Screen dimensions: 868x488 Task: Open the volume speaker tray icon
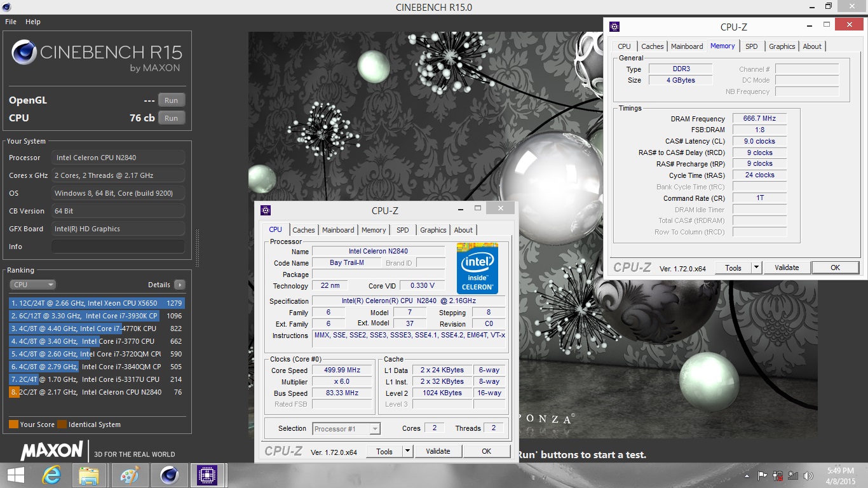click(808, 475)
